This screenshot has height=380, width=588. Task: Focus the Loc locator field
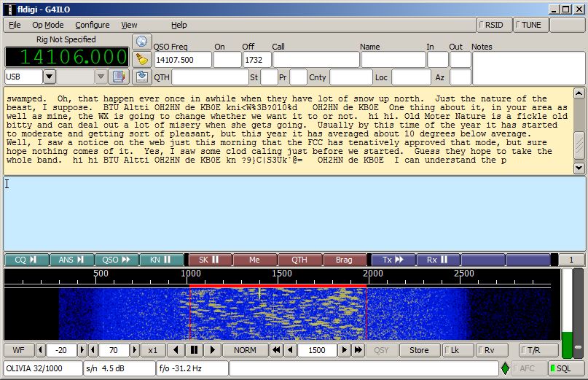[x=411, y=77]
